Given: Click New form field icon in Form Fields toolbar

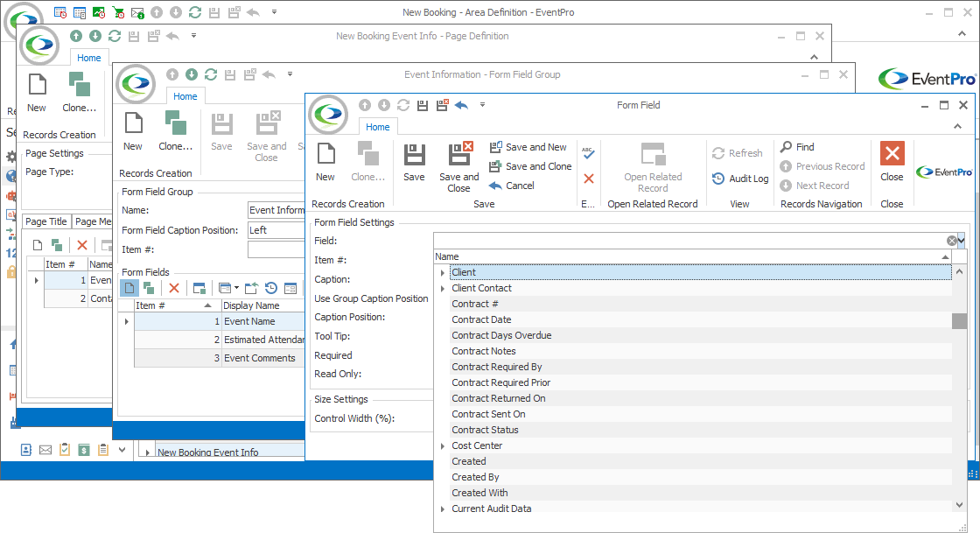Looking at the screenshot, I should coord(129,288).
